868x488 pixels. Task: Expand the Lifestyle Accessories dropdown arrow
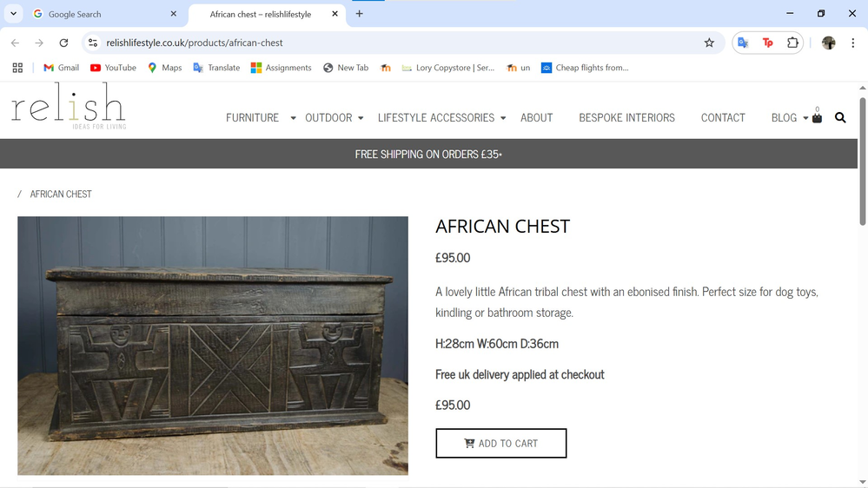coord(503,118)
